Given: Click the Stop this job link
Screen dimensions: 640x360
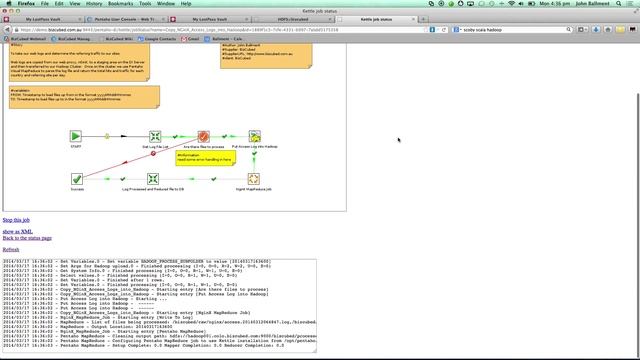Looking at the screenshot, I should [16, 220].
